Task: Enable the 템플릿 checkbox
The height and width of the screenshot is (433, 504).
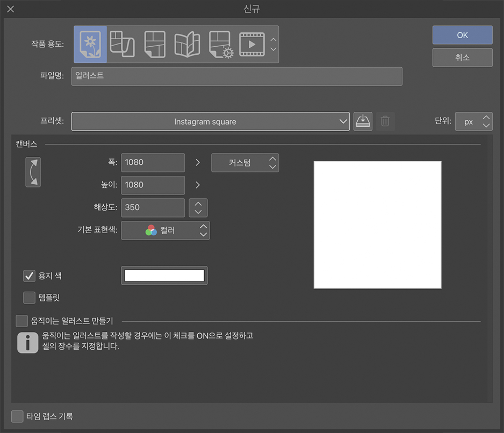Action: pyautogui.click(x=29, y=298)
